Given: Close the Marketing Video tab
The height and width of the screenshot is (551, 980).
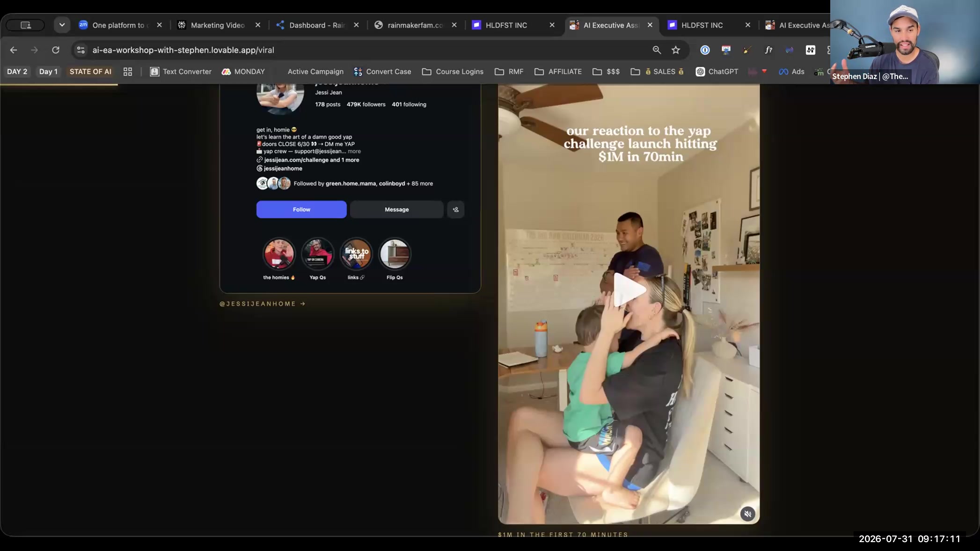Looking at the screenshot, I should click(x=258, y=25).
